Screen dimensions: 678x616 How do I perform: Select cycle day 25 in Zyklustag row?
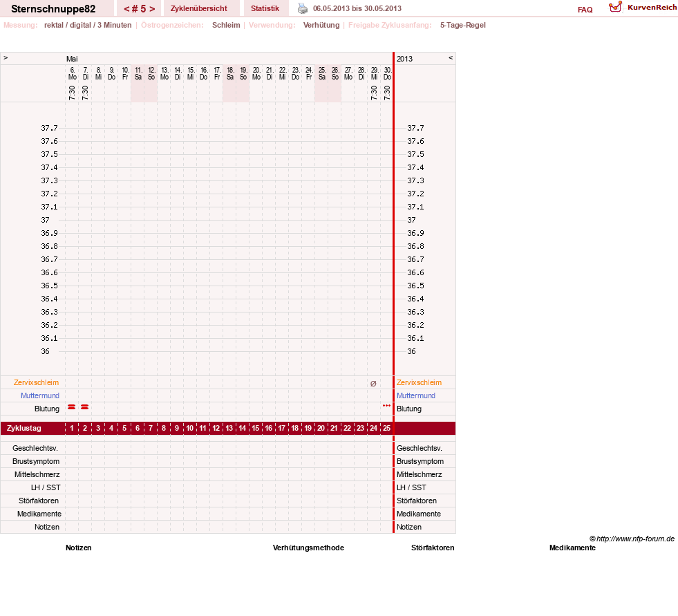pos(386,428)
